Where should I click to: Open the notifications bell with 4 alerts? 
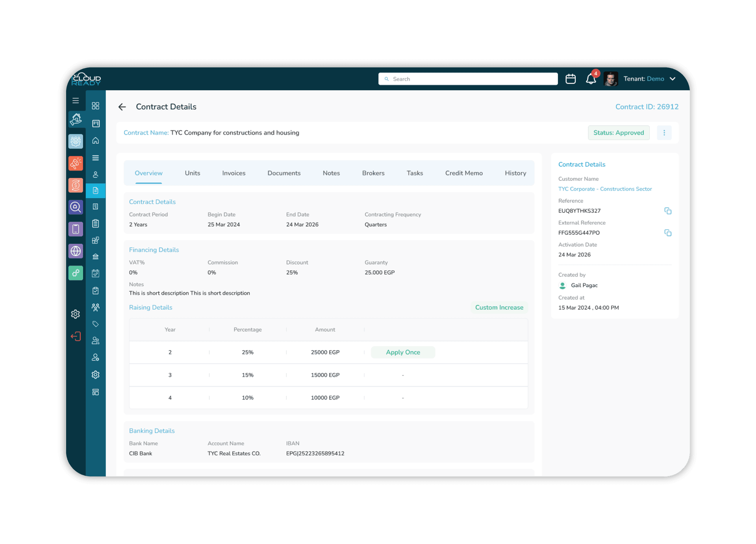pos(591,79)
